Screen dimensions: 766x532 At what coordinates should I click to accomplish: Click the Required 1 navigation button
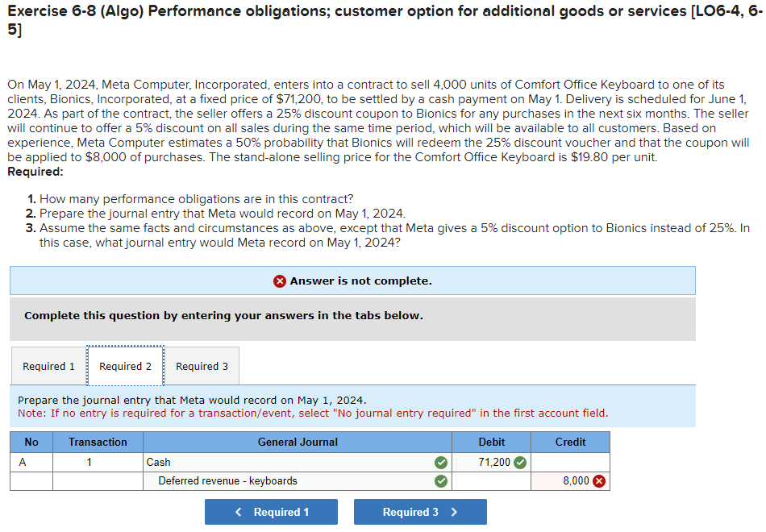271,512
